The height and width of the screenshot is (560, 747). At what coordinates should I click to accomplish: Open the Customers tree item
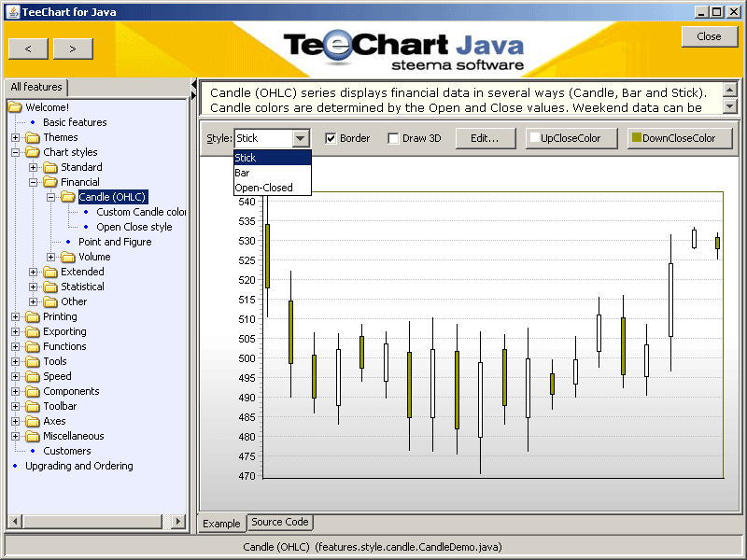pos(66,451)
